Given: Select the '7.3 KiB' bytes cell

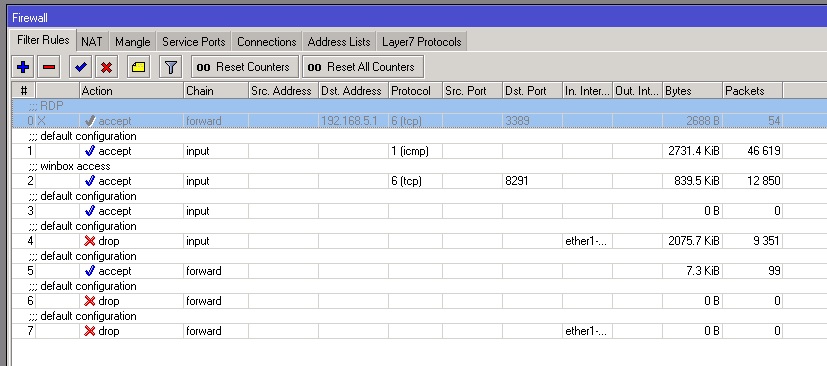Looking at the screenshot, I should (x=693, y=271).
